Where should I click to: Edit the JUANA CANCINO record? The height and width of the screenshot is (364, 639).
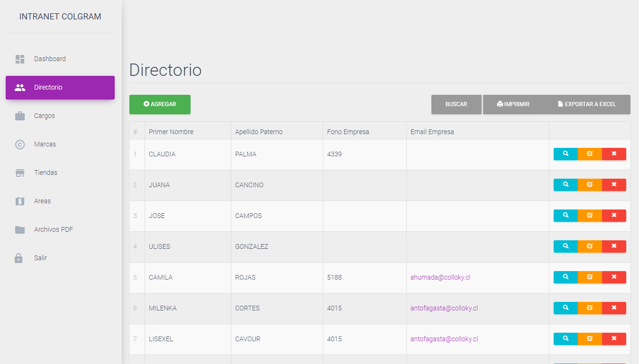click(x=590, y=185)
